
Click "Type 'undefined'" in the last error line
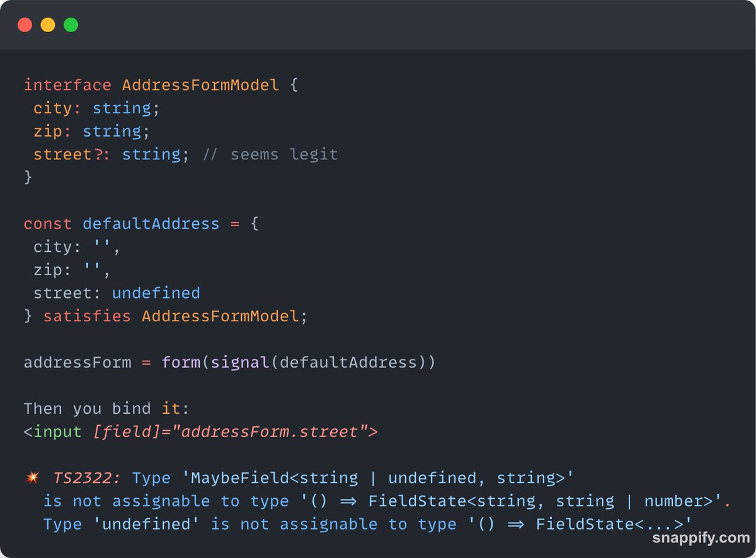(x=122, y=525)
